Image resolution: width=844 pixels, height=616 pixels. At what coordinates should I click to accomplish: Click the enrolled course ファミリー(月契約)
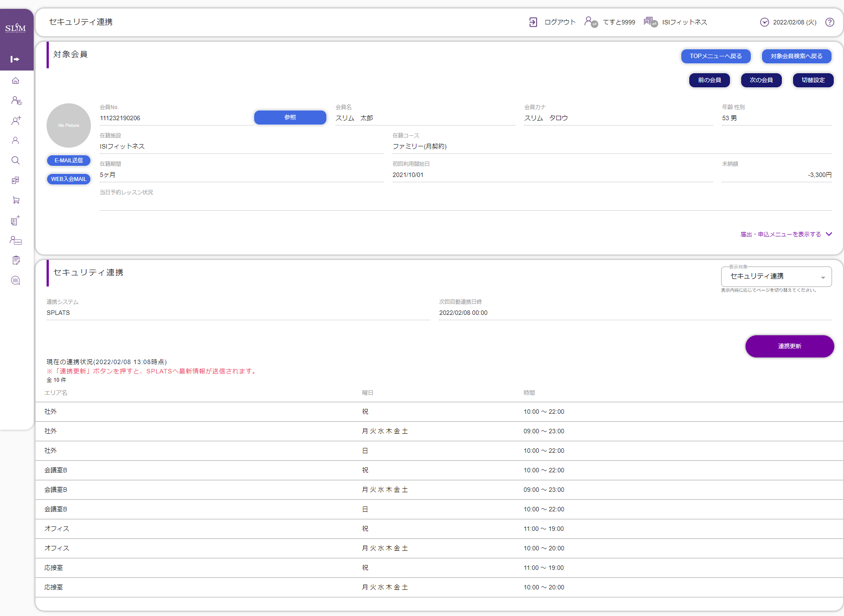[x=420, y=146]
